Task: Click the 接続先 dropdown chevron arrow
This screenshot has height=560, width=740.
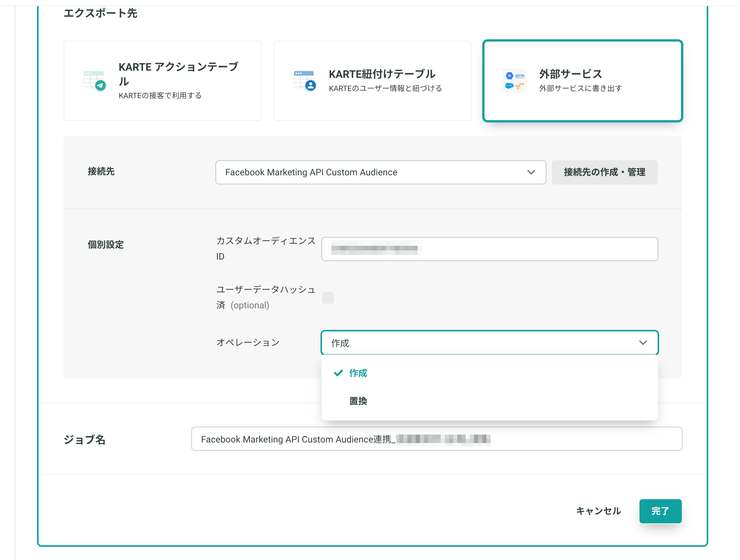Action: point(531,172)
